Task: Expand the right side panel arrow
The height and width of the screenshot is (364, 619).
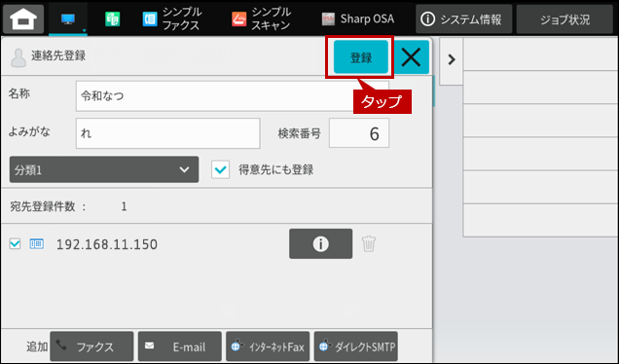Action: tap(452, 60)
